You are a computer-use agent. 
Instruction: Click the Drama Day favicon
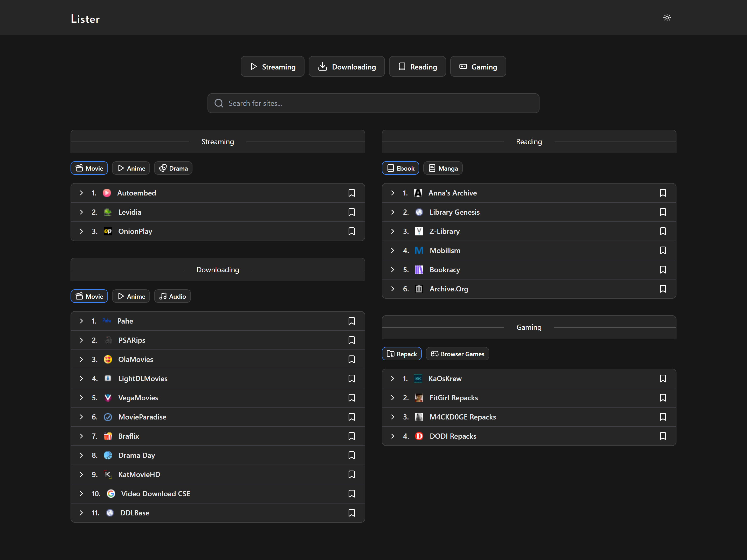pos(108,455)
